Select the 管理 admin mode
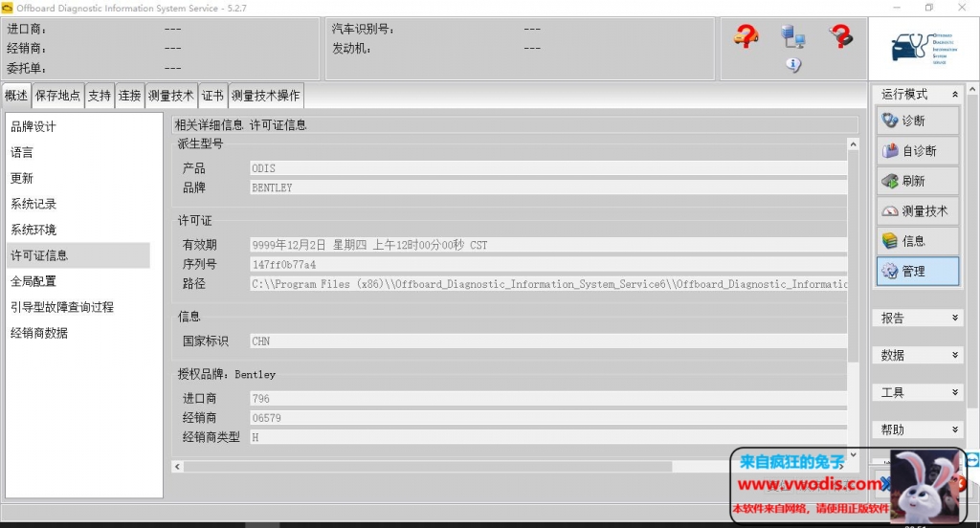Image resolution: width=980 pixels, height=528 pixels. pos(918,272)
